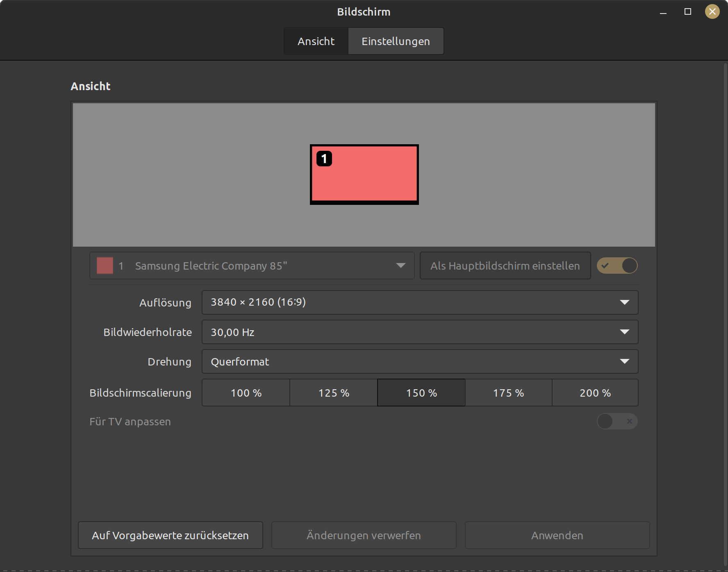The image size is (728, 572).
Task: Open the Einstellungen tab
Action: (396, 41)
